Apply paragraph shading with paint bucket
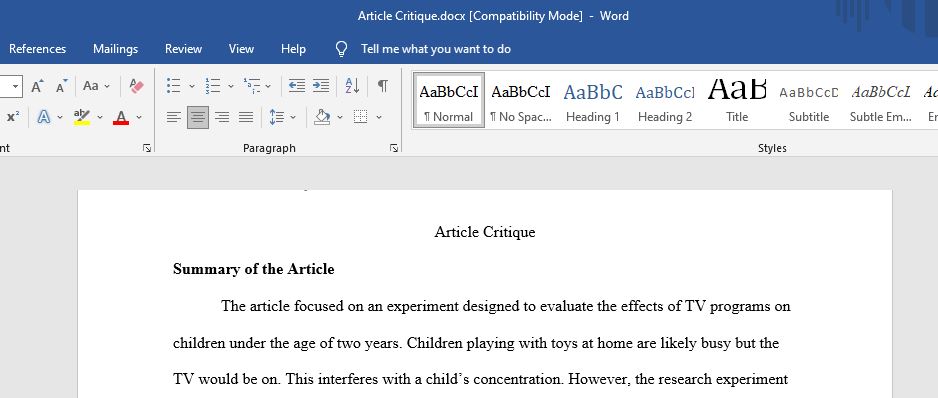The height and width of the screenshot is (398, 938). (322, 117)
